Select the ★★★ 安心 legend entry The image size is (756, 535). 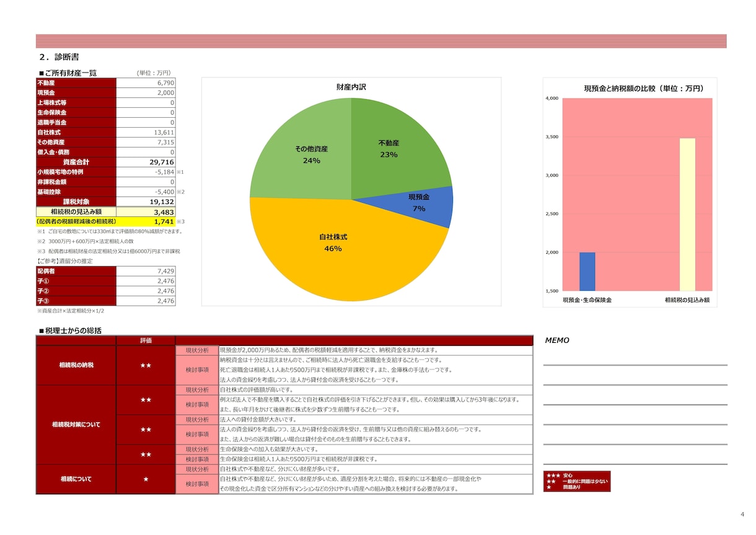[560, 476]
